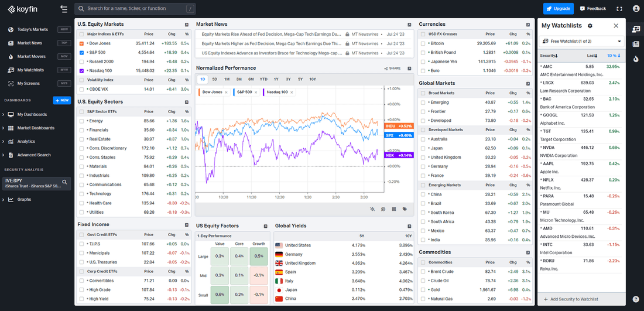Sort watchlist by Last column
Screen dimensions: 644x311
(592, 56)
